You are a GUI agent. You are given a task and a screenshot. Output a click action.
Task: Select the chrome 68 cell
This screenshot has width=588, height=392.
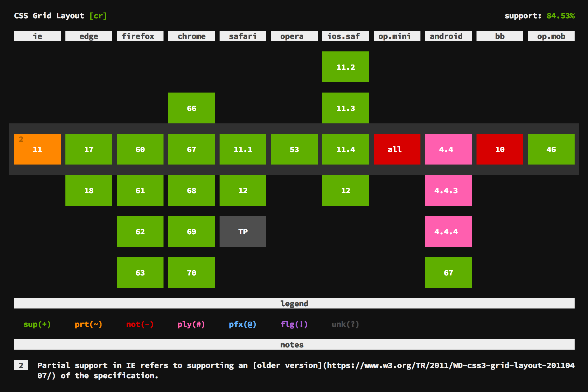click(x=192, y=190)
